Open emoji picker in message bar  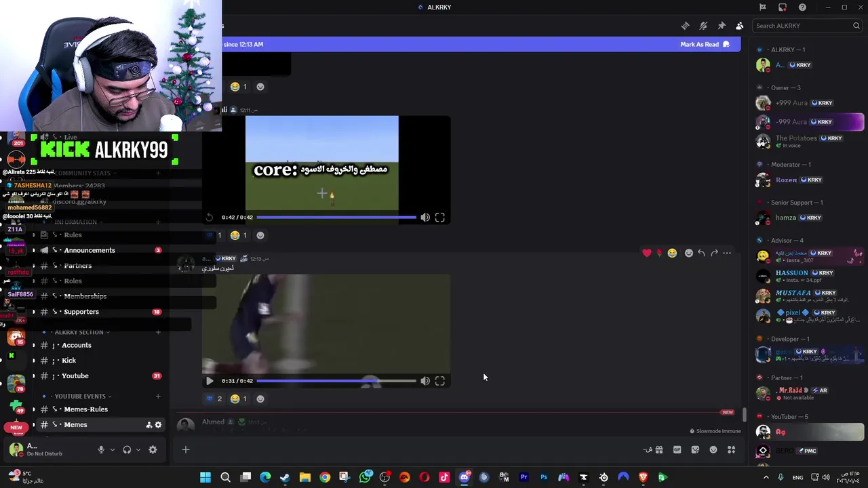713,449
